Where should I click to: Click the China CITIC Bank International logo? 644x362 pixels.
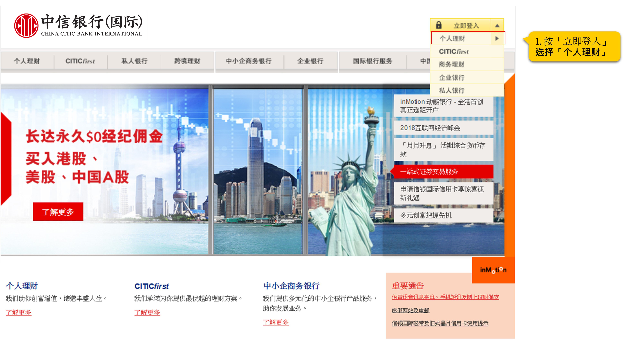(78, 26)
